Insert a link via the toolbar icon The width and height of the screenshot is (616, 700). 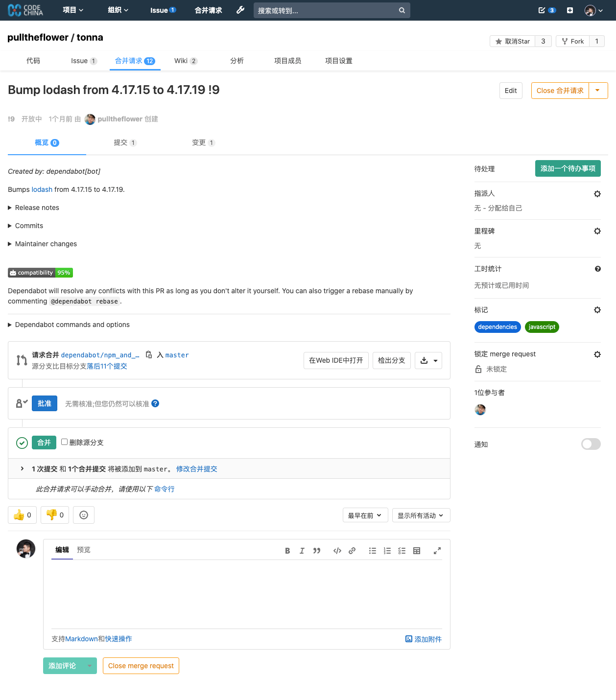(x=352, y=551)
